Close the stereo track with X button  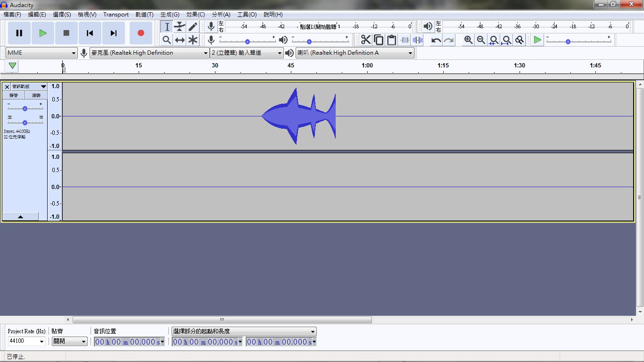click(x=7, y=87)
